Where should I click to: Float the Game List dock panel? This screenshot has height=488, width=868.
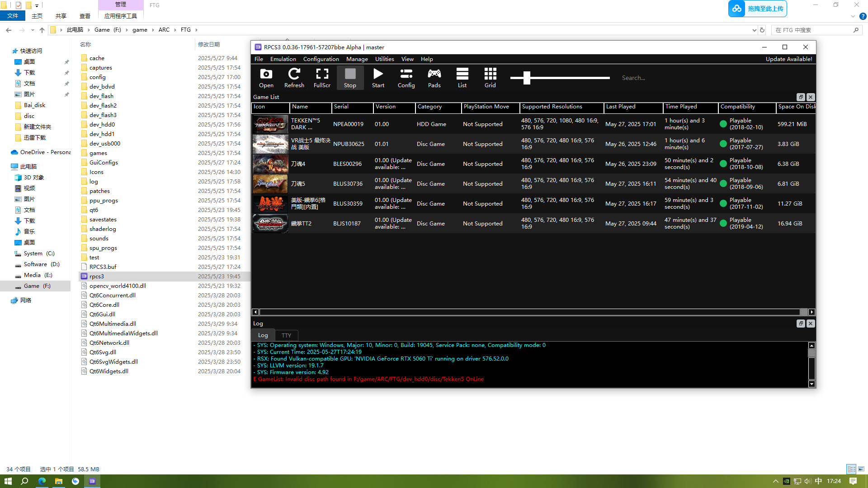click(x=801, y=97)
